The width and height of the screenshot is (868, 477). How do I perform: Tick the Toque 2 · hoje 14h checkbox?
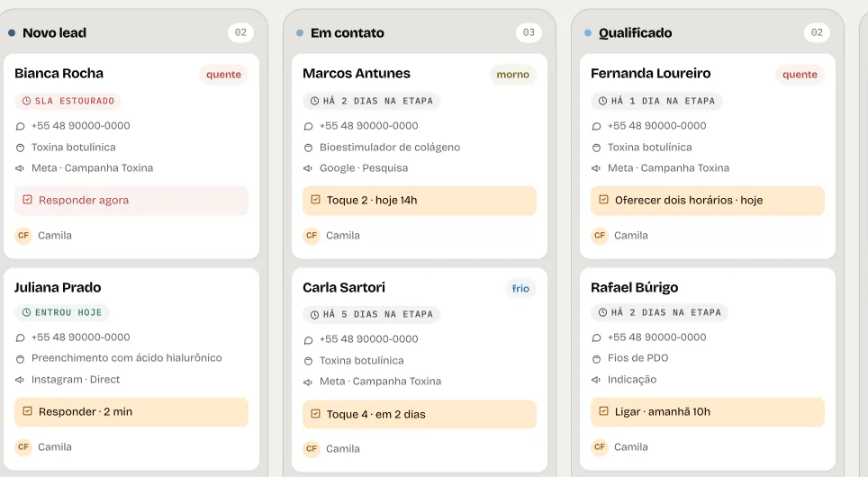coord(315,200)
